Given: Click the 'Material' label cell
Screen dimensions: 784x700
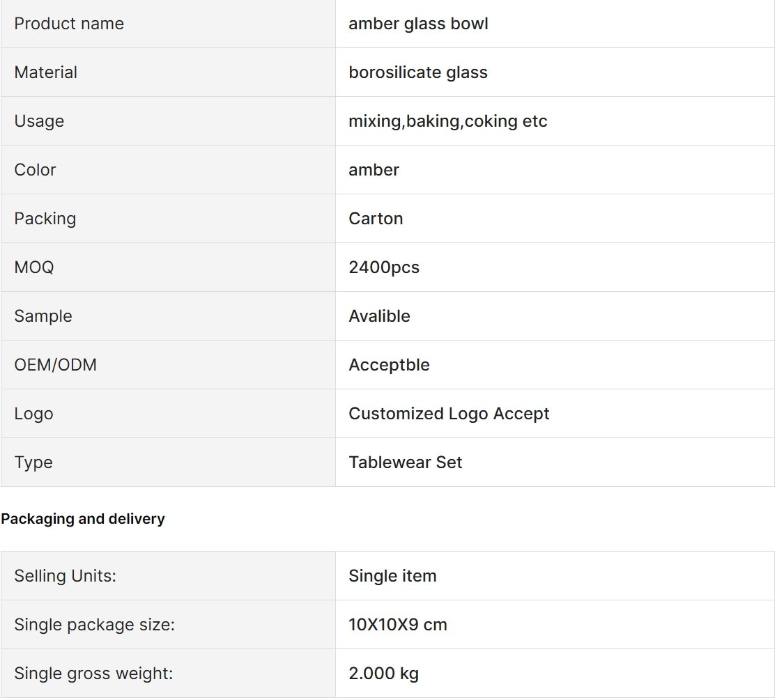Looking at the screenshot, I should click(167, 72).
